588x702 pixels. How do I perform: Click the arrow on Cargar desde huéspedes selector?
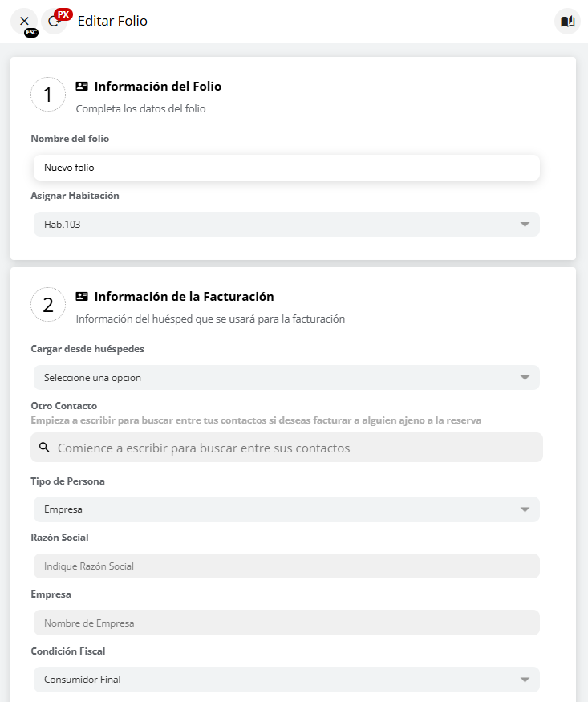[525, 377]
